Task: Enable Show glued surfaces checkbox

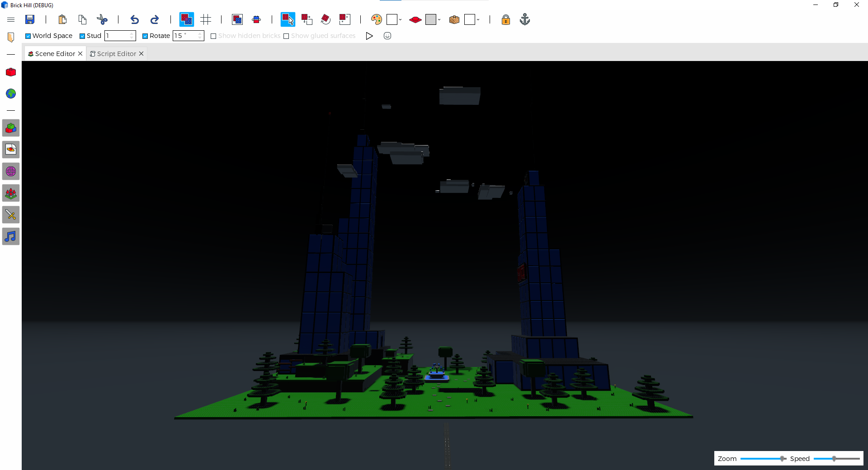Action: click(286, 36)
